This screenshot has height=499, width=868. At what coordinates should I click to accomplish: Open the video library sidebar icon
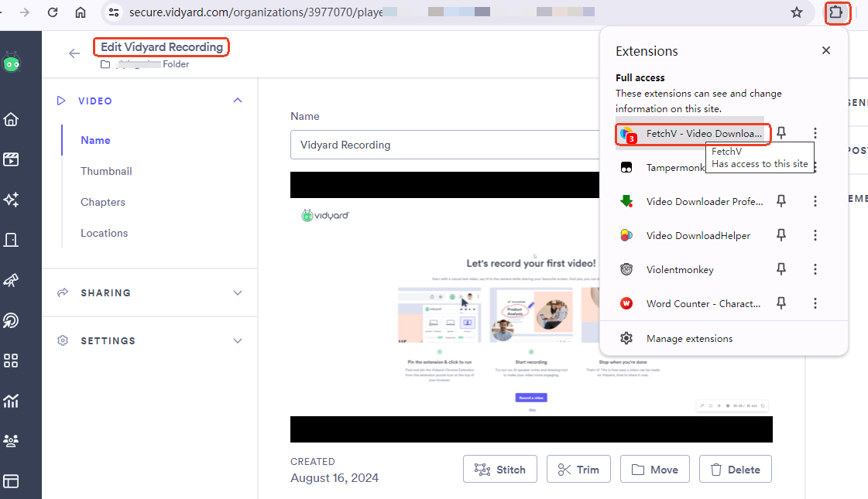(x=11, y=159)
